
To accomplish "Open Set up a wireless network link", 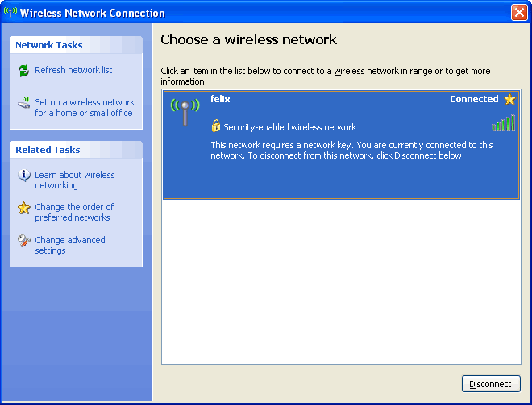I will [x=84, y=107].
